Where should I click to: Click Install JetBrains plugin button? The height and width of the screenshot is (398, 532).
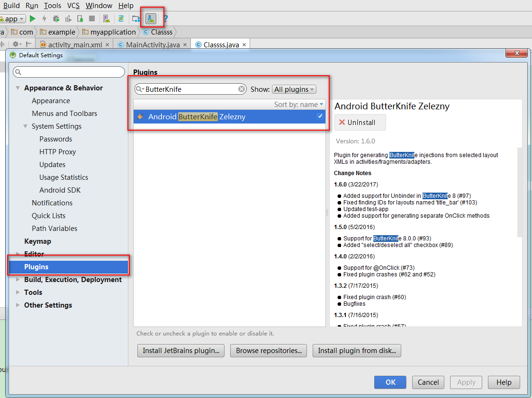pyautogui.click(x=181, y=351)
